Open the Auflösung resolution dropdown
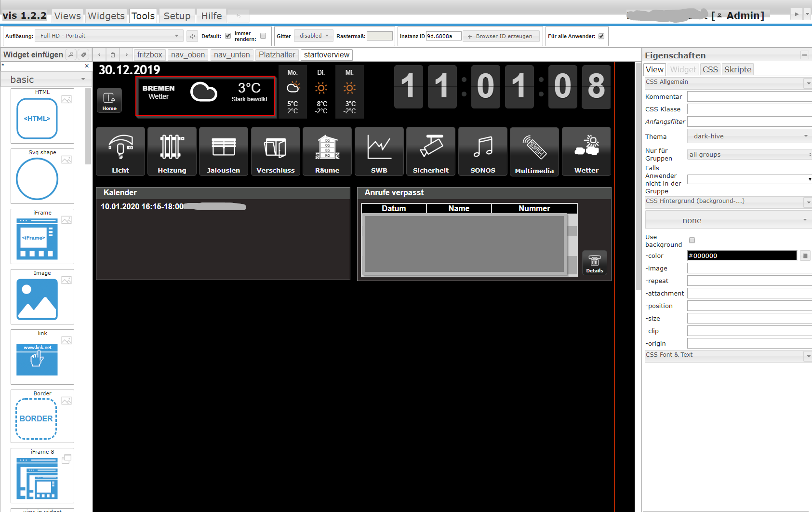Viewport: 812px width, 512px height. click(x=109, y=36)
